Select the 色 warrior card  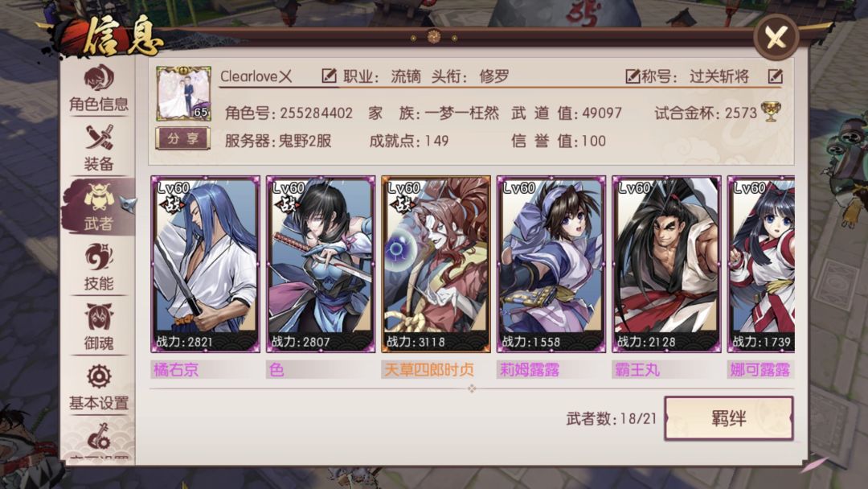coord(321,264)
